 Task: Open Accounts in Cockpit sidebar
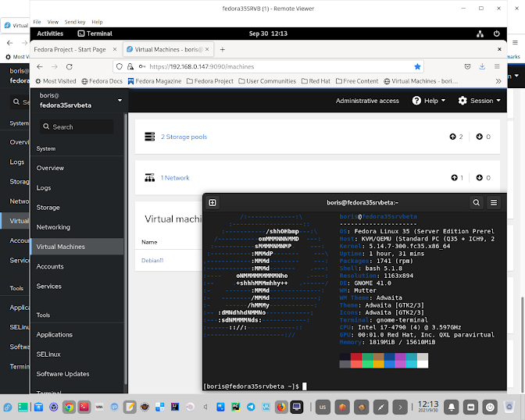coord(77,266)
